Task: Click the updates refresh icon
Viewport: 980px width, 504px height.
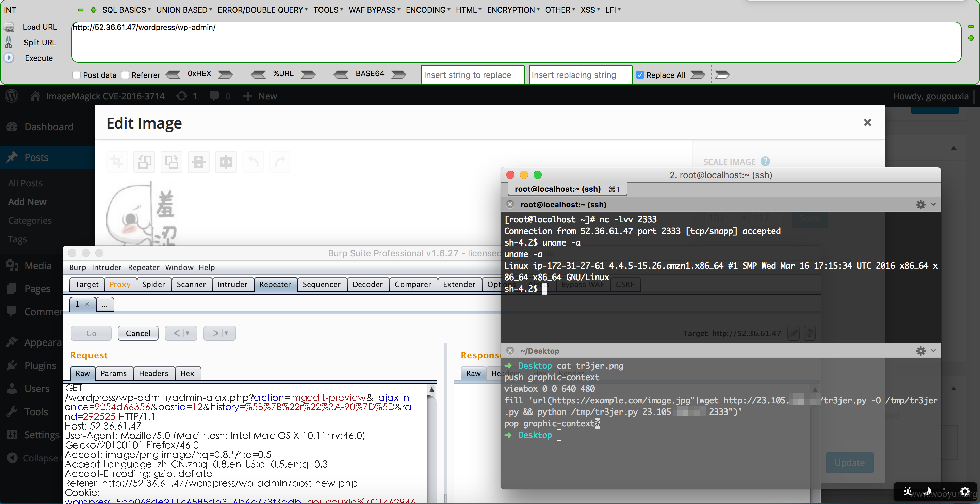Action: point(181,96)
